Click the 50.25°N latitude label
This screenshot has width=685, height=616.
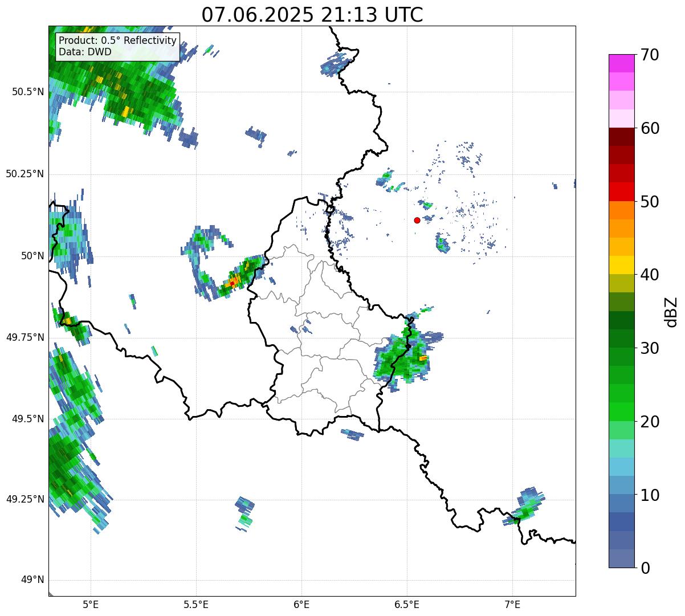tap(25, 174)
